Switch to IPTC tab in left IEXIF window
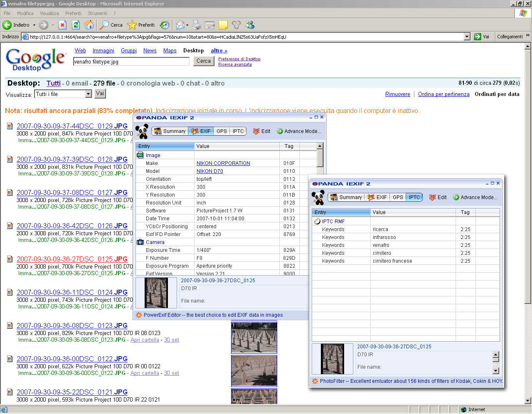 tap(238, 131)
